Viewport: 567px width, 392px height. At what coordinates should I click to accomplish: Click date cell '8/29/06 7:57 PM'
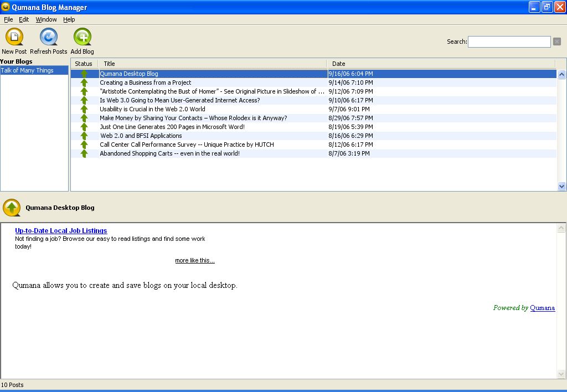tap(350, 118)
